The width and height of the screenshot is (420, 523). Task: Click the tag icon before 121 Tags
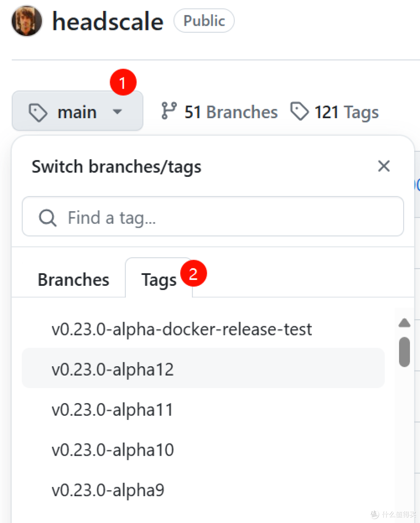(299, 111)
